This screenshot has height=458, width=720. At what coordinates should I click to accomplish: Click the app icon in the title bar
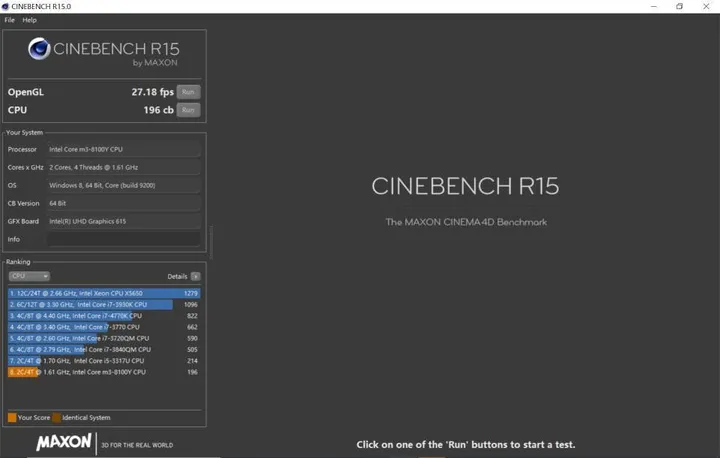7,6
